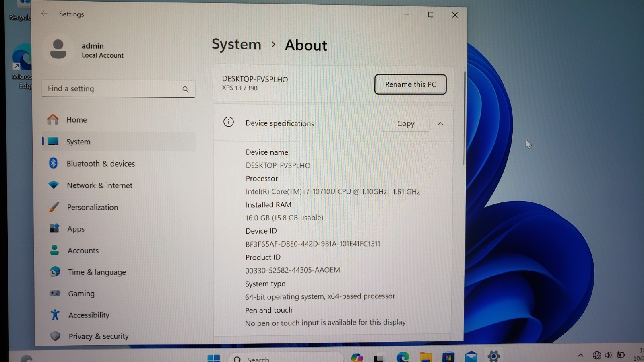This screenshot has height=362, width=644.
Task: Click the DESKTOP-FVSPLHO value under Device name
Action: (278, 165)
